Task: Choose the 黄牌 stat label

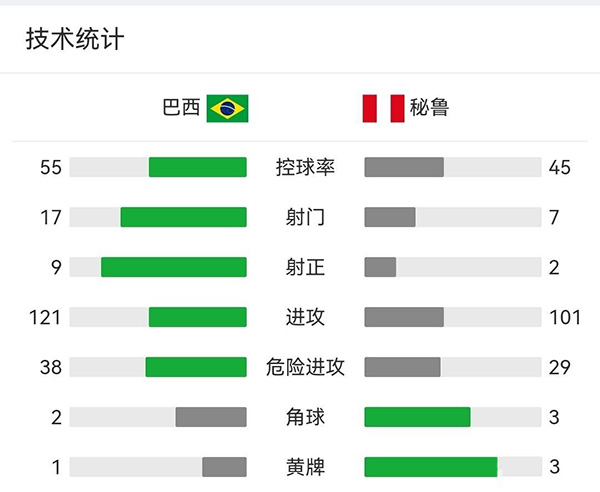Action: click(305, 467)
